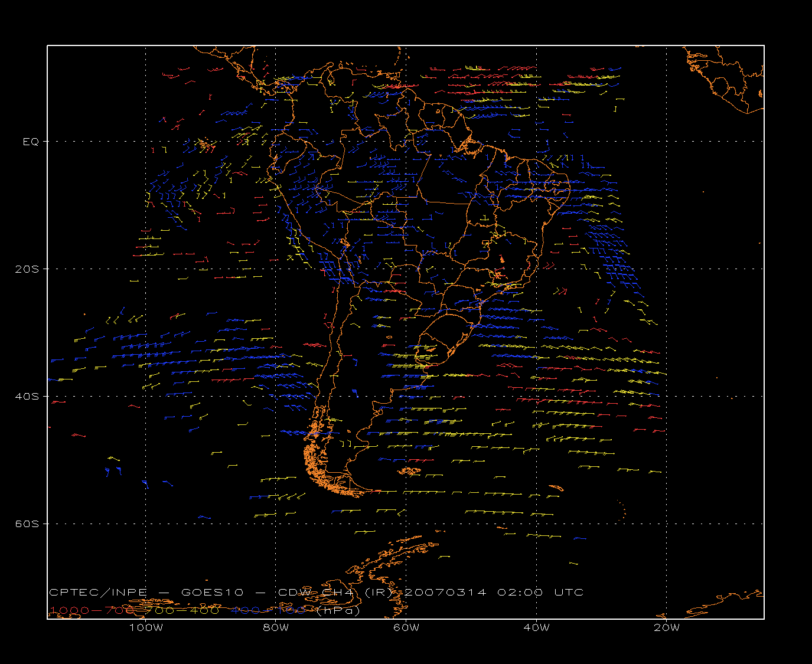Screen dimensions: 812x664
Task: Click the 80W longitude label
Action: pyautogui.click(x=276, y=627)
